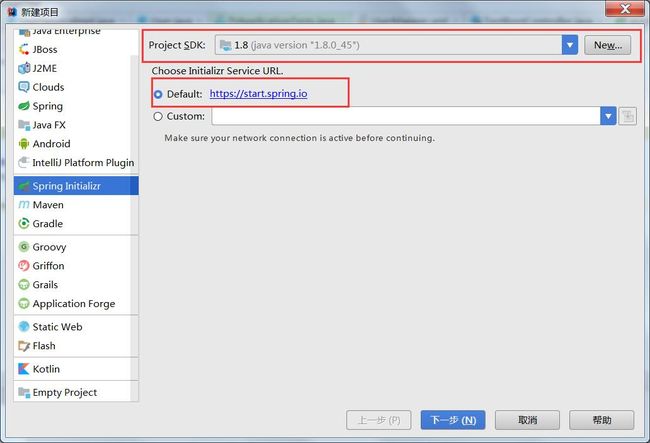Click the Groovy icon
Image resolution: width=650 pixels, height=443 pixels.
[24, 247]
